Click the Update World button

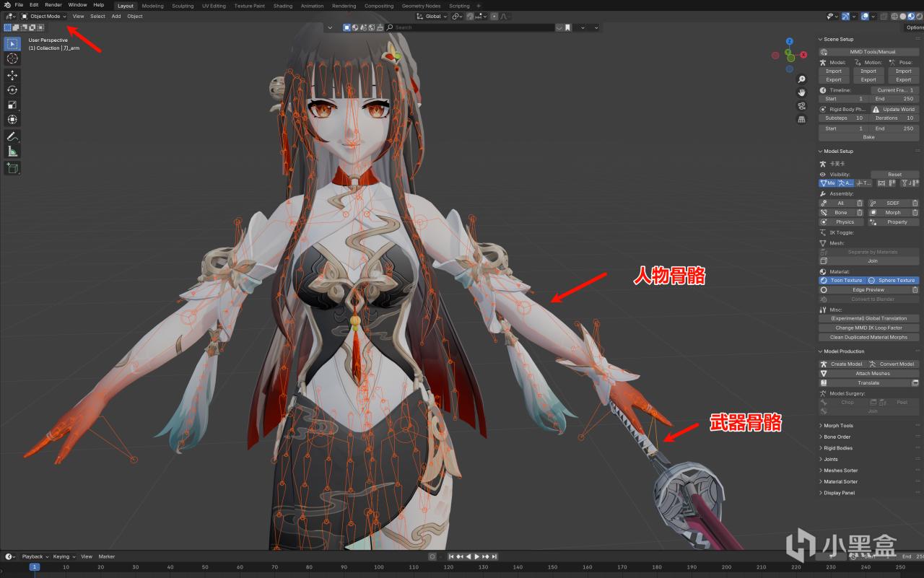pos(894,110)
